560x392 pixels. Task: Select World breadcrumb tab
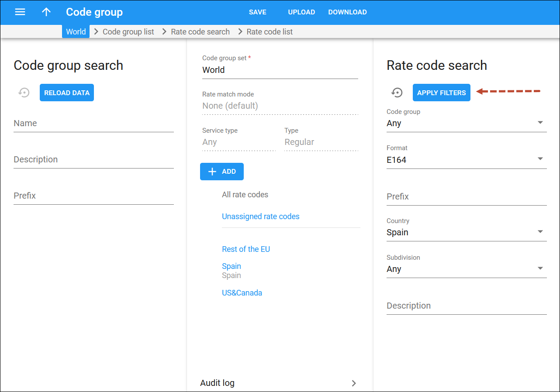[x=76, y=31]
